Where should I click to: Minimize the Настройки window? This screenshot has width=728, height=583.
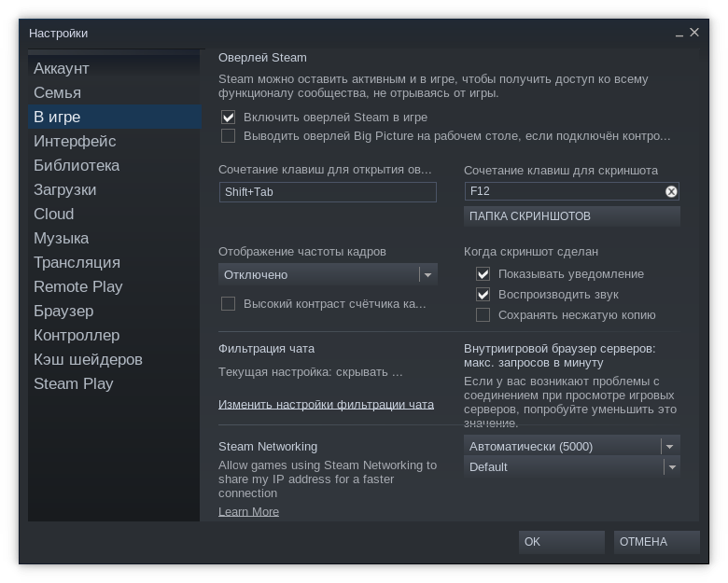(679, 34)
